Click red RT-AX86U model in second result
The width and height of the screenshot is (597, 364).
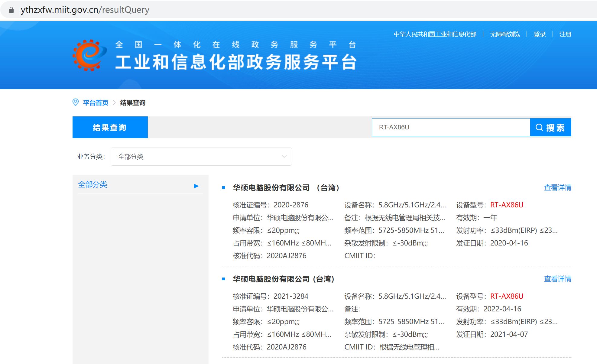point(507,296)
